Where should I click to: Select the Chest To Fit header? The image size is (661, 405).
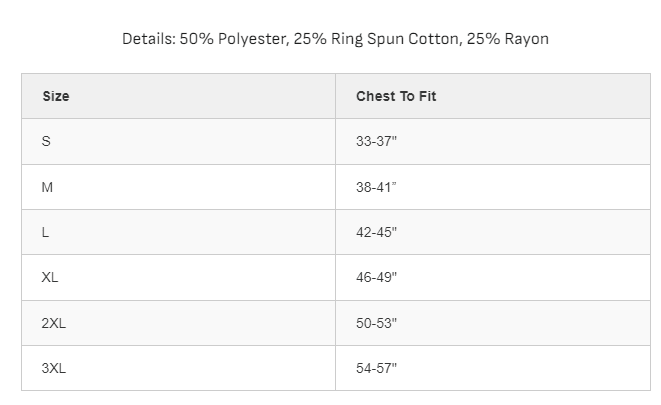(x=493, y=96)
